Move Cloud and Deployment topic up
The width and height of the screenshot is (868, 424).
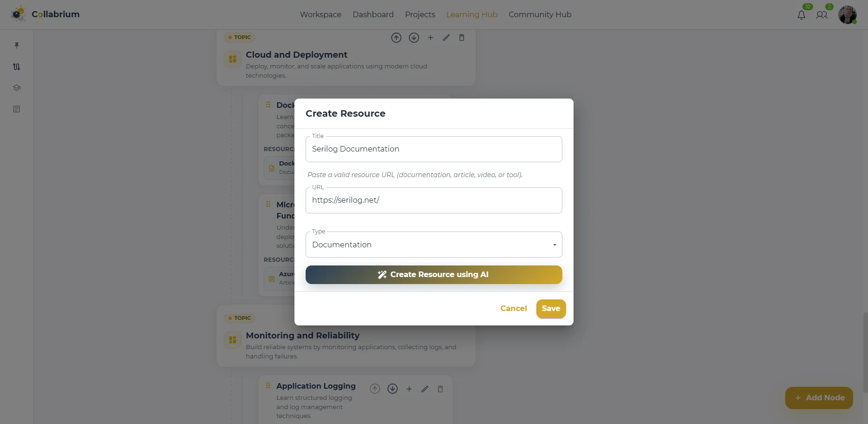coord(396,38)
